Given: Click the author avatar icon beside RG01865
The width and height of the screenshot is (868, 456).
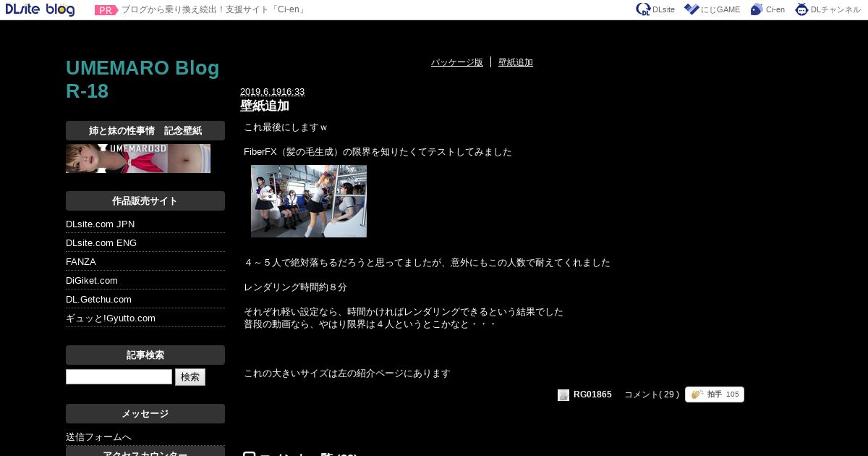Looking at the screenshot, I should pos(563,395).
